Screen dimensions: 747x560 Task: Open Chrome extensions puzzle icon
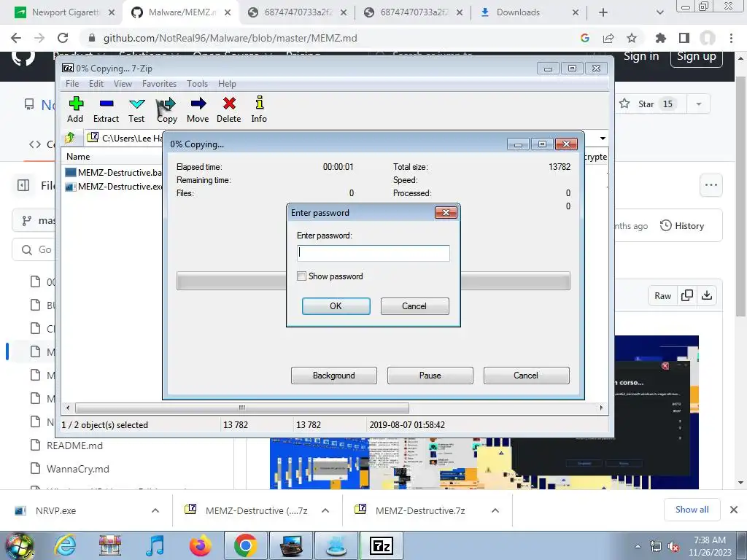pos(661,38)
